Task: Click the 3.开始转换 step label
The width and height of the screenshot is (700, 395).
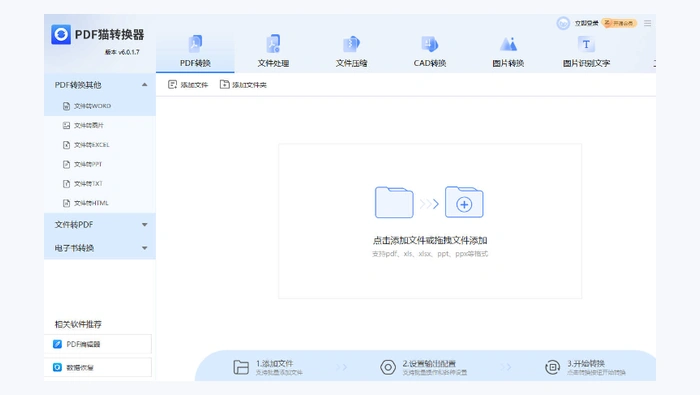Action: (x=586, y=363)
